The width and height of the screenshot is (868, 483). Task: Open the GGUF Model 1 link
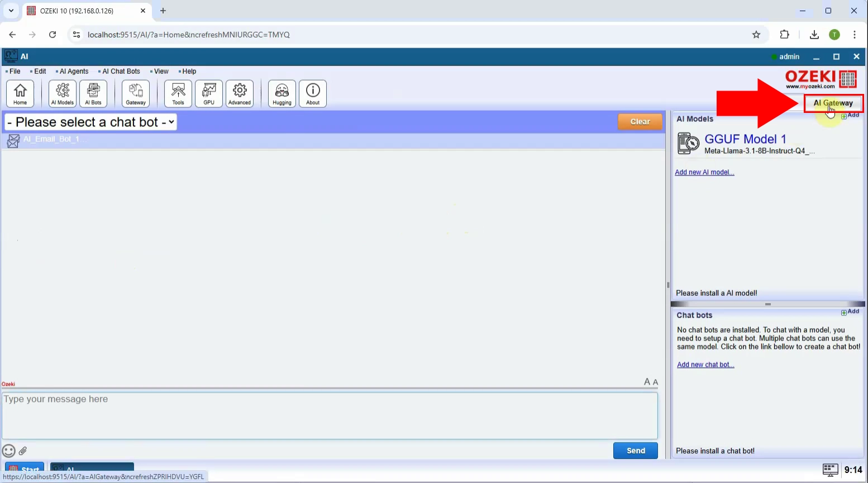pos(745,139)
